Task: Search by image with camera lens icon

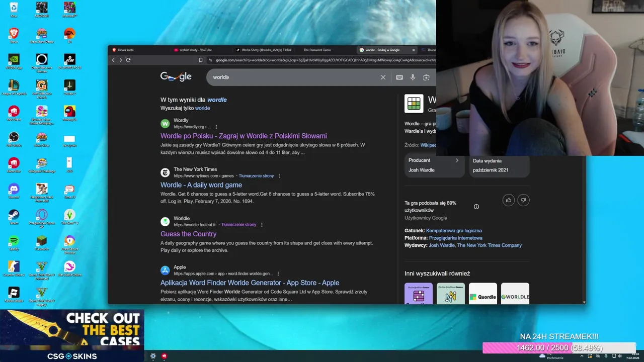Action: 426,77
